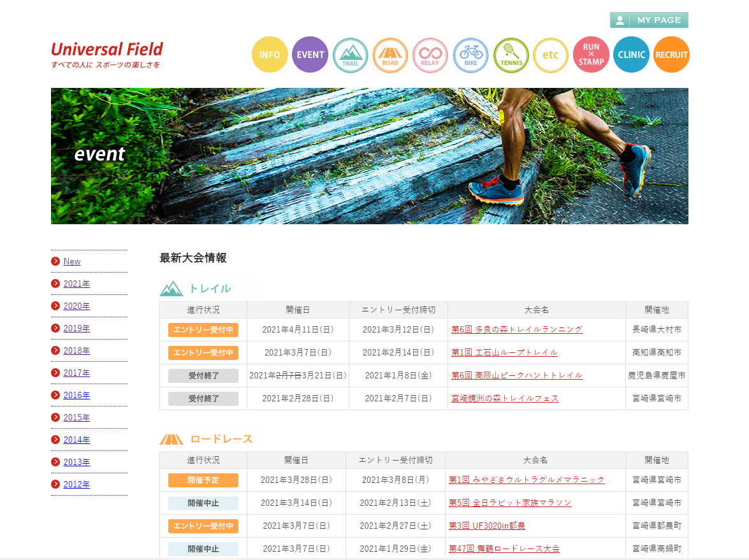749x560 pixels.
Task: Select the RELAY infinity icon
Action: [x=430, y=55]
